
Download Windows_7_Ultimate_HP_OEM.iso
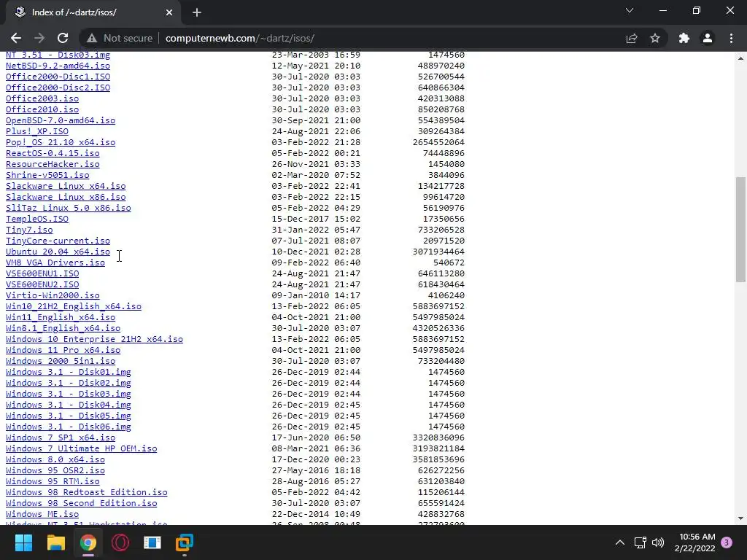pos(82,449)
